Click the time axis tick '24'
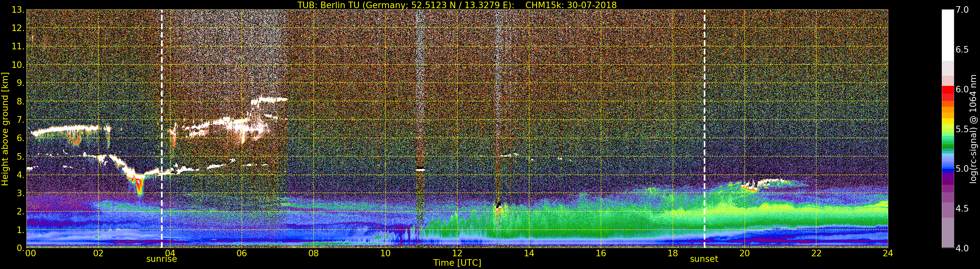 pyautogui.click(x=888, y=253)
